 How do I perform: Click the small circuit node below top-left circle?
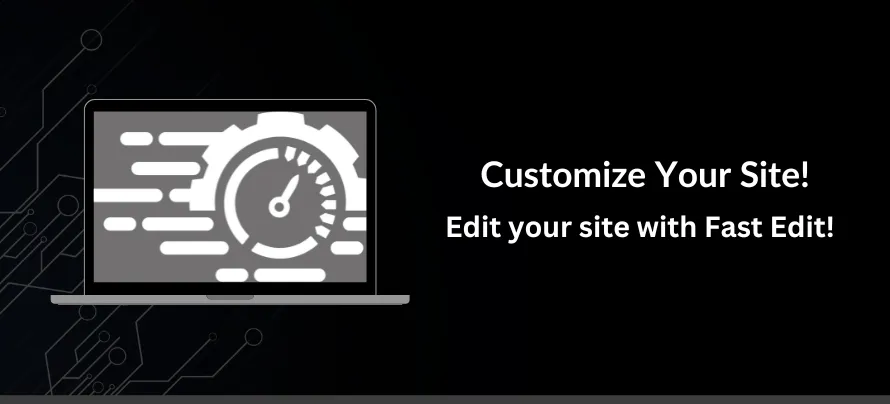coord(91,89)
